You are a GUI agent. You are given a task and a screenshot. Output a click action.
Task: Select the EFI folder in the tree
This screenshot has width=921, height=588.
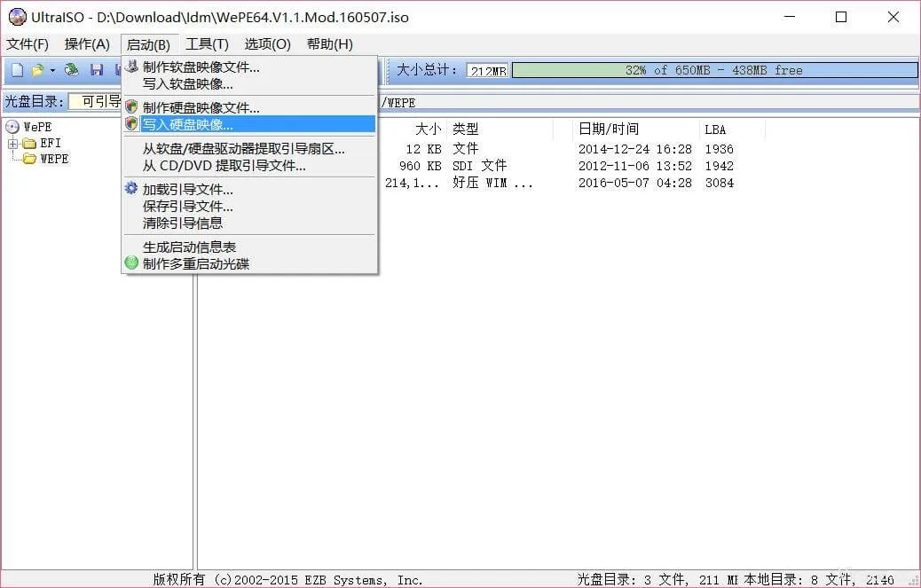click(51, 143)
